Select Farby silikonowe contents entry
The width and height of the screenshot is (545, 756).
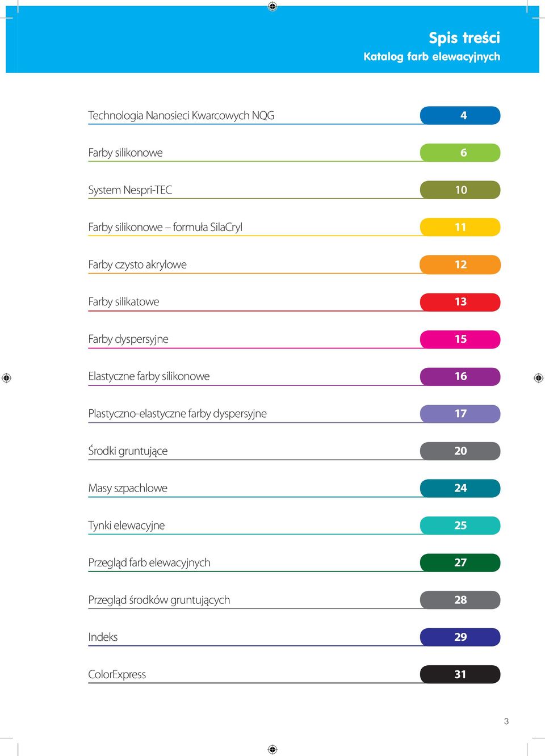pyautogui.click(x=125, y=153)
